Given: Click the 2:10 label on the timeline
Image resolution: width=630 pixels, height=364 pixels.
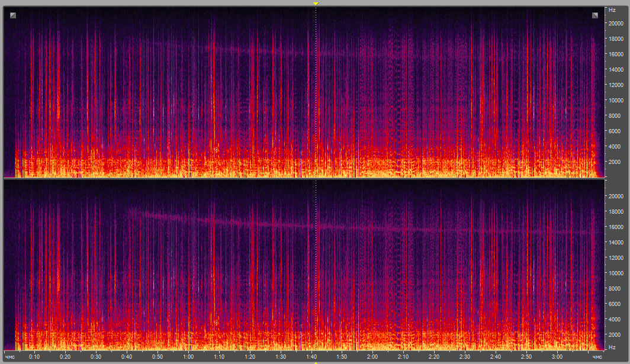Looking at the screenshot, I should (403, 357).
